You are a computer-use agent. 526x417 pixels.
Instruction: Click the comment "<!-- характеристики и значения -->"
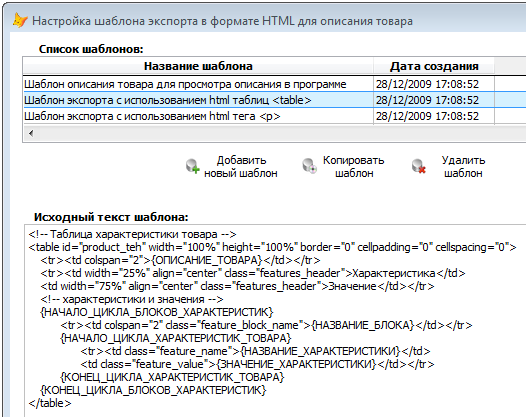pyautogui.click(x=132, y=299)
